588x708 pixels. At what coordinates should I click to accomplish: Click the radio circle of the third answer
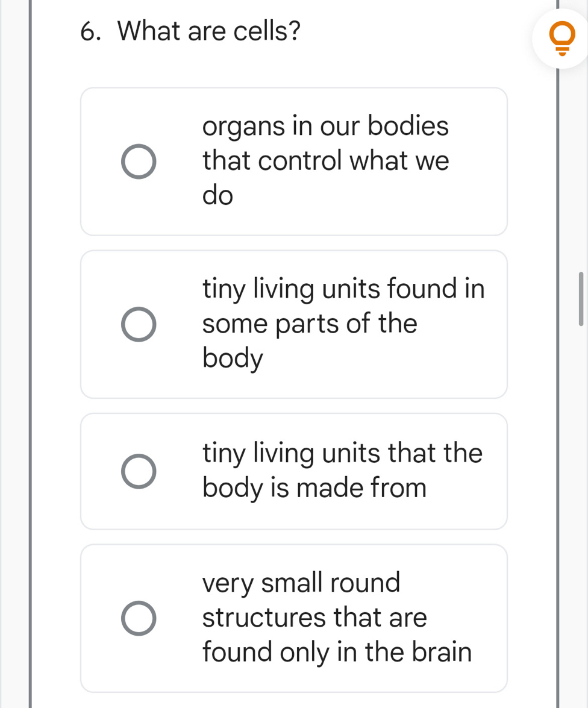tap(139, 471)
